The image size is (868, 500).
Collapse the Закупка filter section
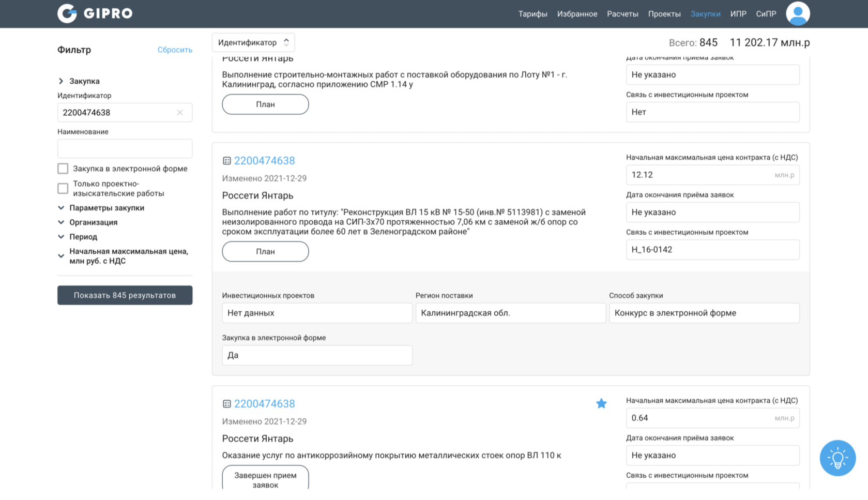coord(61,81)
